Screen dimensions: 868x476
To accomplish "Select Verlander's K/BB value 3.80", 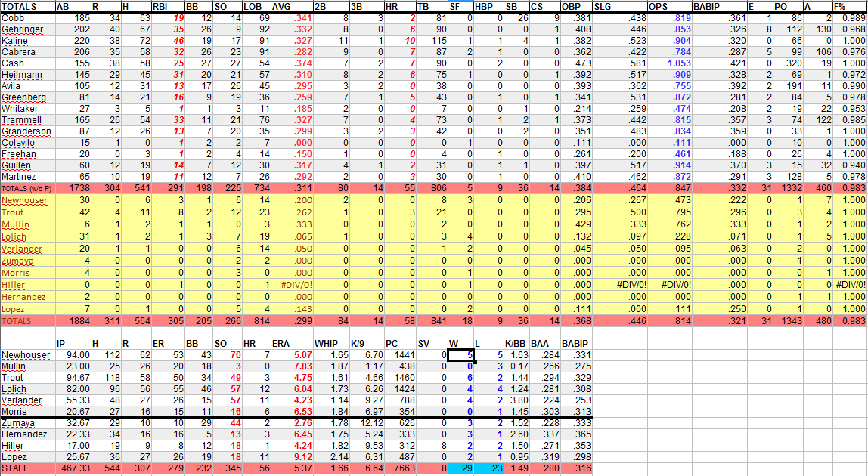I will pyautogui.click(x=516, y=400).
